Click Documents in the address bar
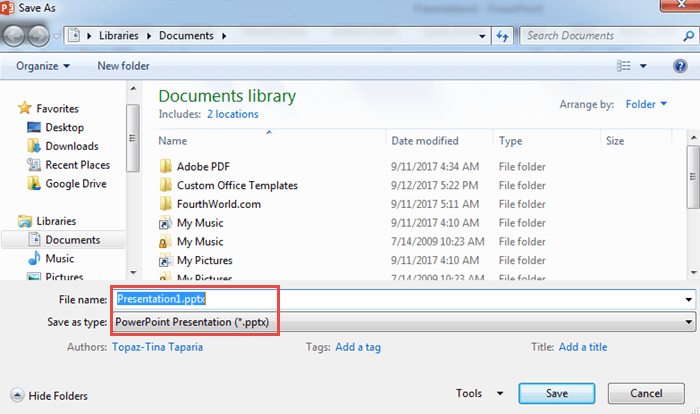Screen dimensions: 700x414 tap(186, 36)
